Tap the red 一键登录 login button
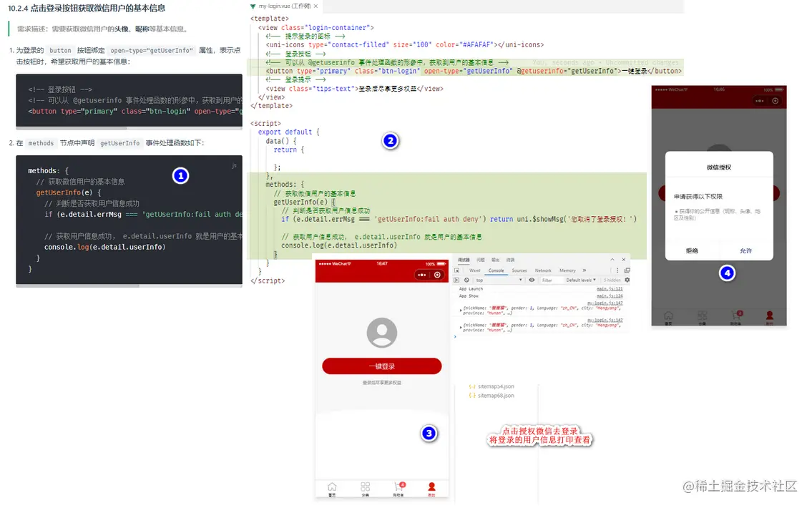 [381, 366]
